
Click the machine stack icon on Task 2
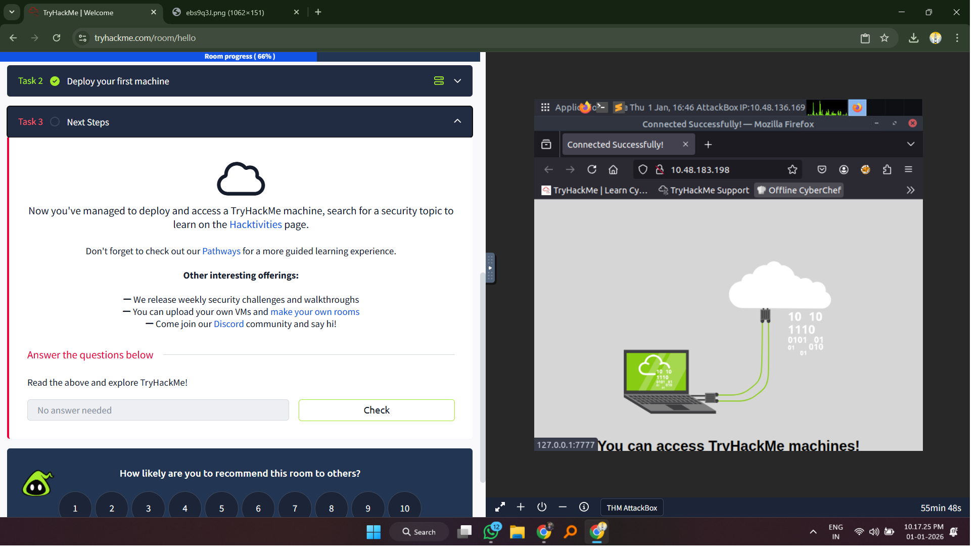(x=439, y=81)
